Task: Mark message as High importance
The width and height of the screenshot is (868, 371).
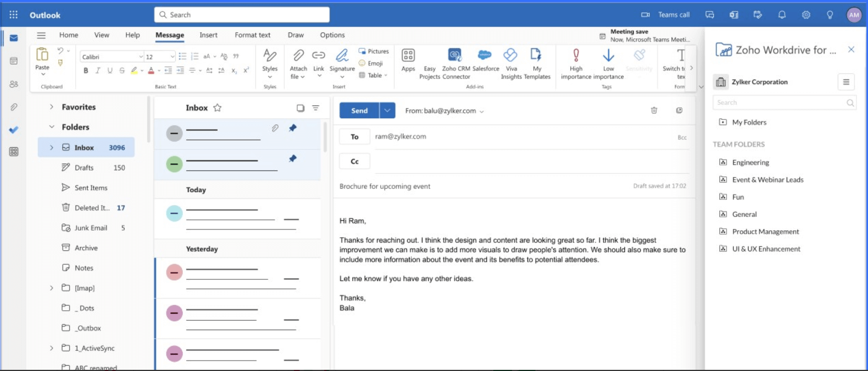Action: pyautogui.click(x=576, y=63)
